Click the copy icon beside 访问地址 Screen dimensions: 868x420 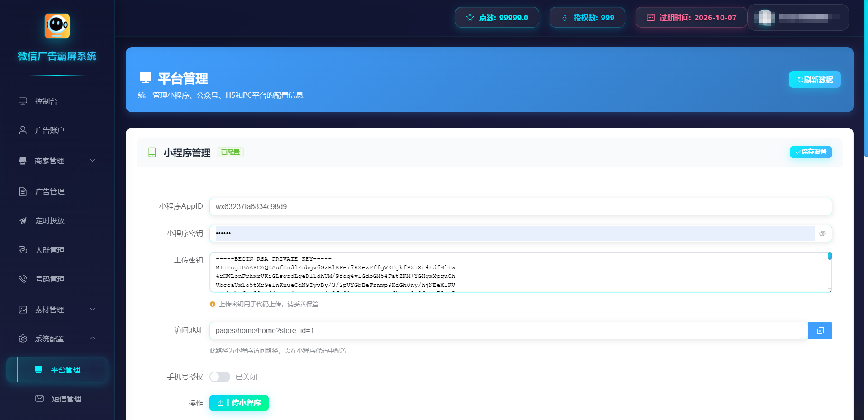point(820,331)
